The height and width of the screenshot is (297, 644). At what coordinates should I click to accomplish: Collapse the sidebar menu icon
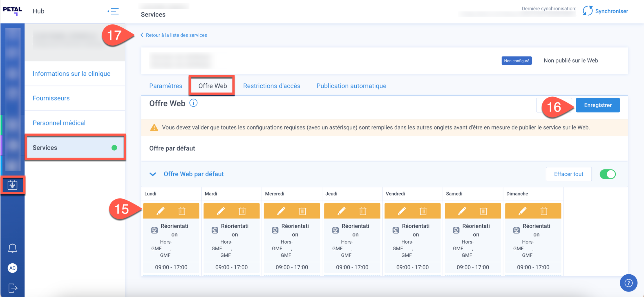click(113, 11)
